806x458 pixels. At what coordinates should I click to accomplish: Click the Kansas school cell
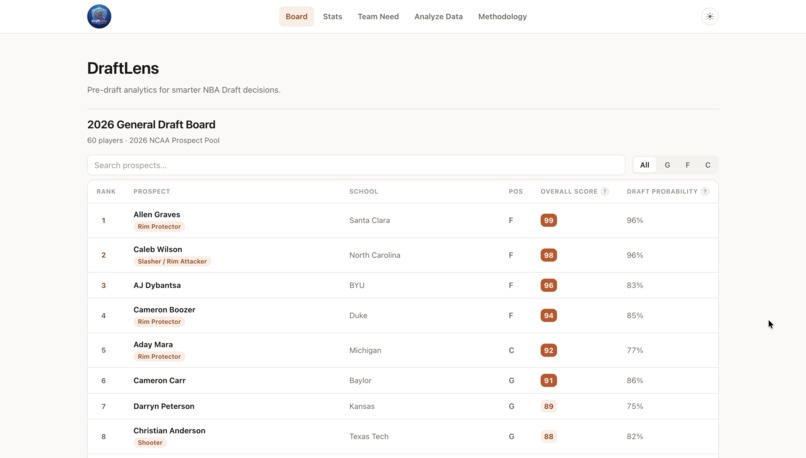[x=362, y=406]
